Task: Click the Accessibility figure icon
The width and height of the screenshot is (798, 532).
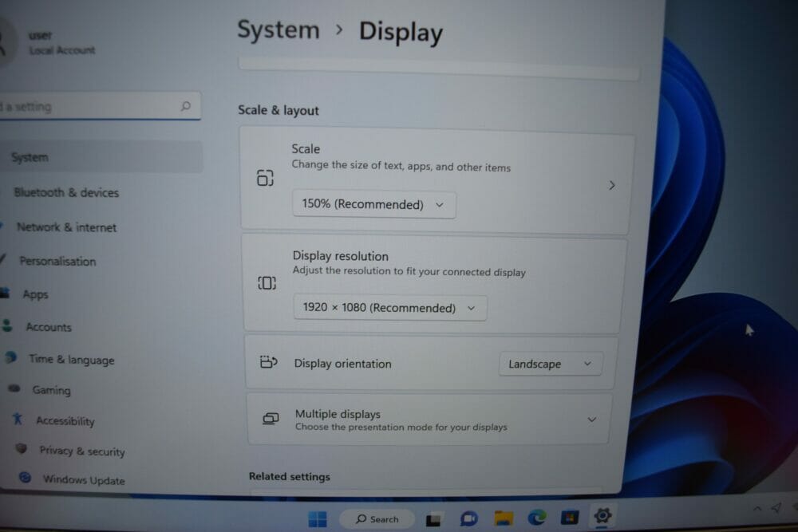Action: click(18, 419)
